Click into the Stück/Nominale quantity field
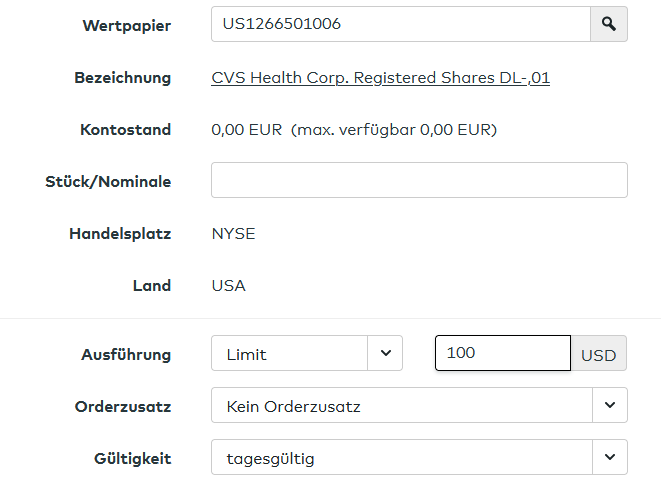 419,180
